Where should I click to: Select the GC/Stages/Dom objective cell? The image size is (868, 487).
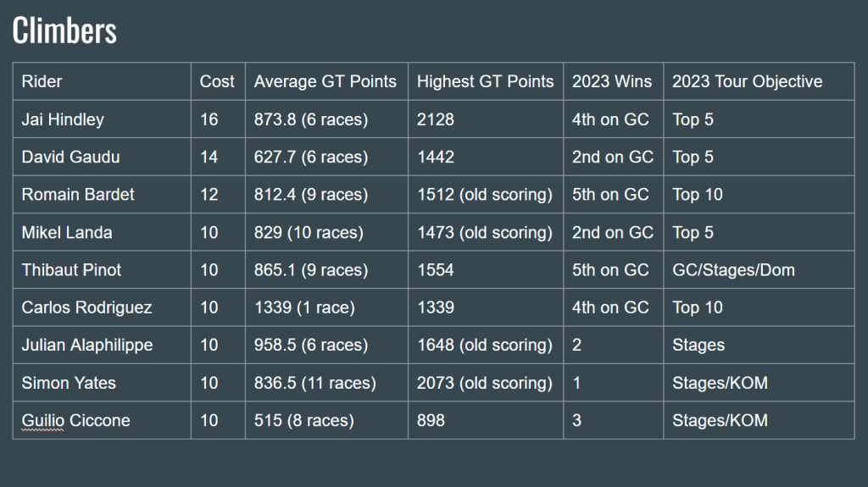point(733,270)
